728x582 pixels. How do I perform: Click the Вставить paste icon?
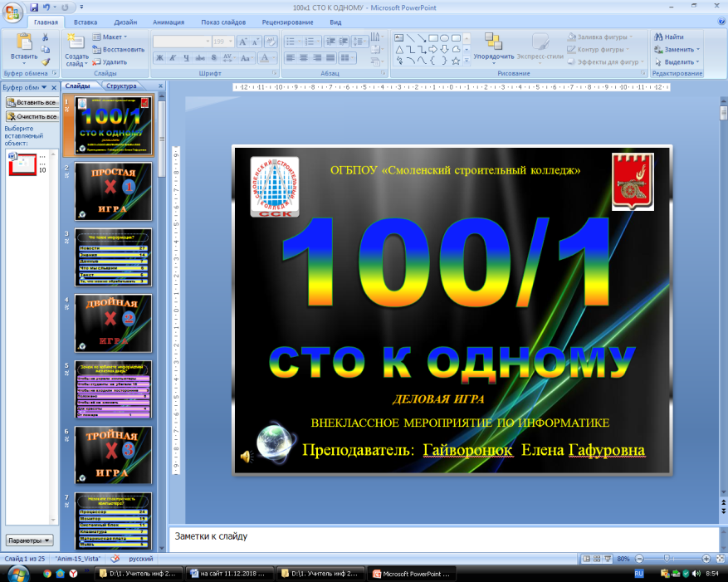pyautogui.click(x=23, y=42)
